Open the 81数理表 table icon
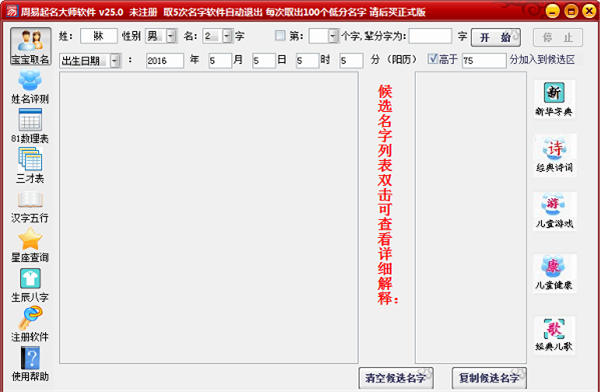Image resolution: width=600 pixels, height=392 pixels. point(30,126)
